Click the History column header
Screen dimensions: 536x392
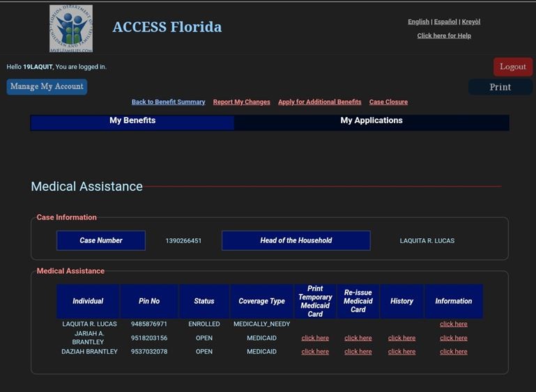click(x=401, y=301)
